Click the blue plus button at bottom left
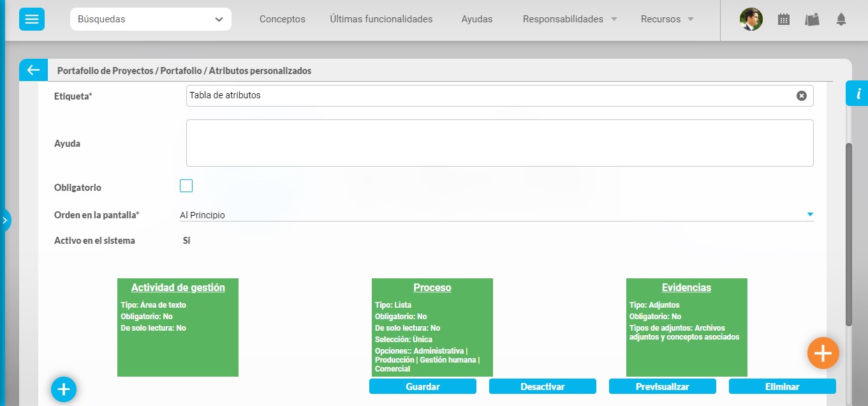 point(64,389)
